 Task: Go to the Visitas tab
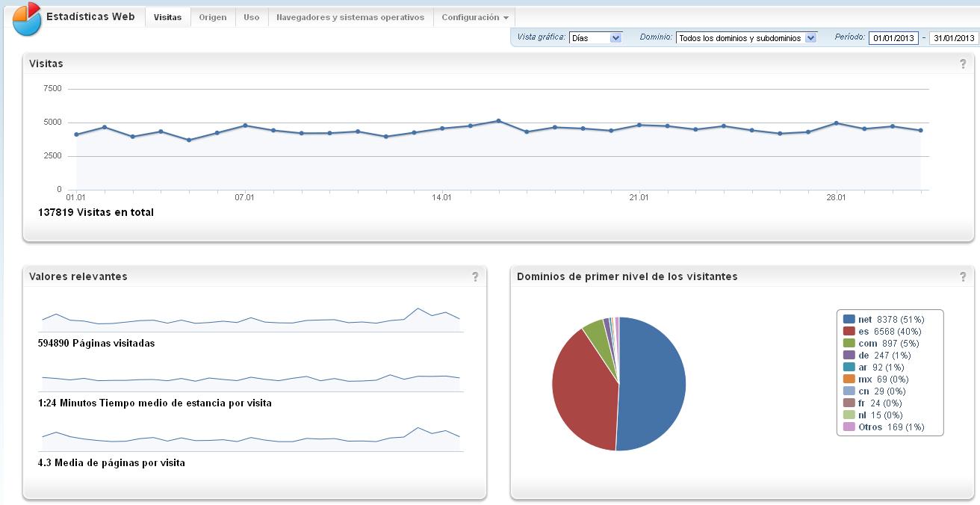[x=167, y=17]
